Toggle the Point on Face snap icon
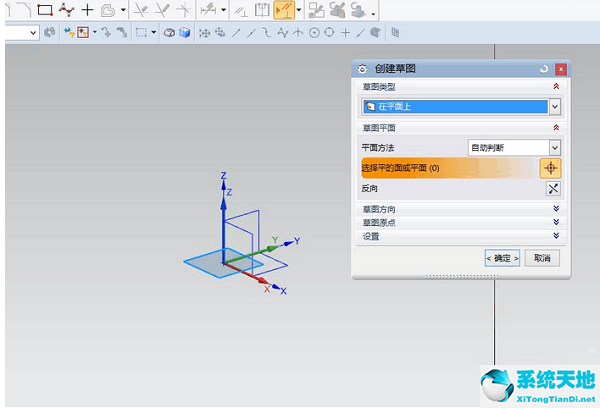The width and height of the screenshot is (600, 408). pyautogui.click(x=375, y=33)
